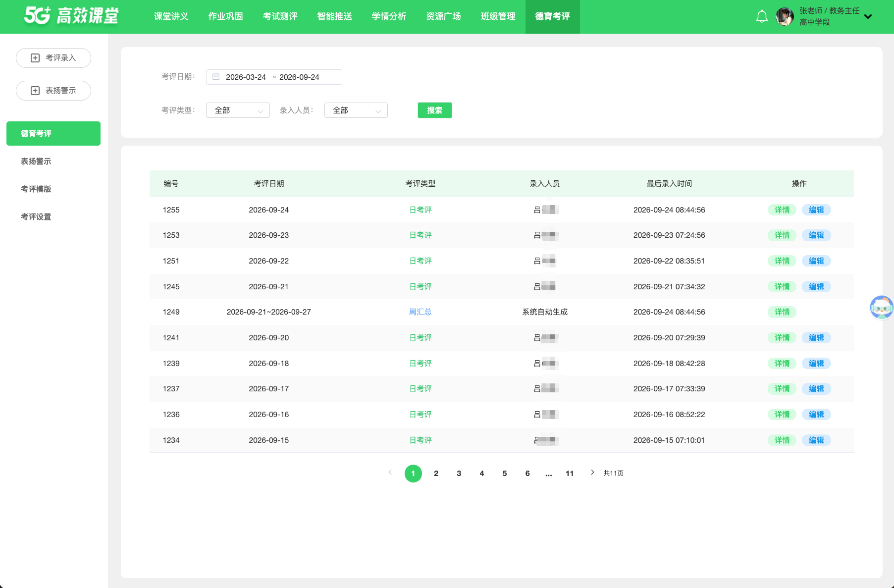The height and width of the screenshot is (588, 894).
Task: Click the 搜索 button
Action: [x=435, y=110]
